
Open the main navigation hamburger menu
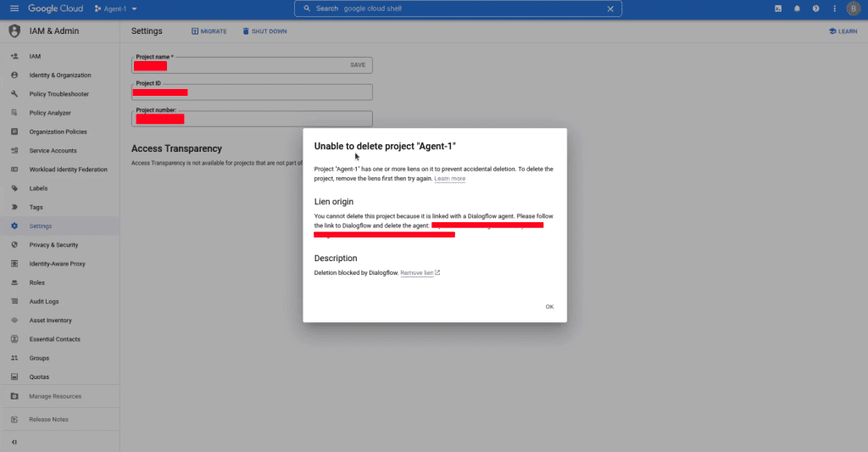(x=14, y=8)
